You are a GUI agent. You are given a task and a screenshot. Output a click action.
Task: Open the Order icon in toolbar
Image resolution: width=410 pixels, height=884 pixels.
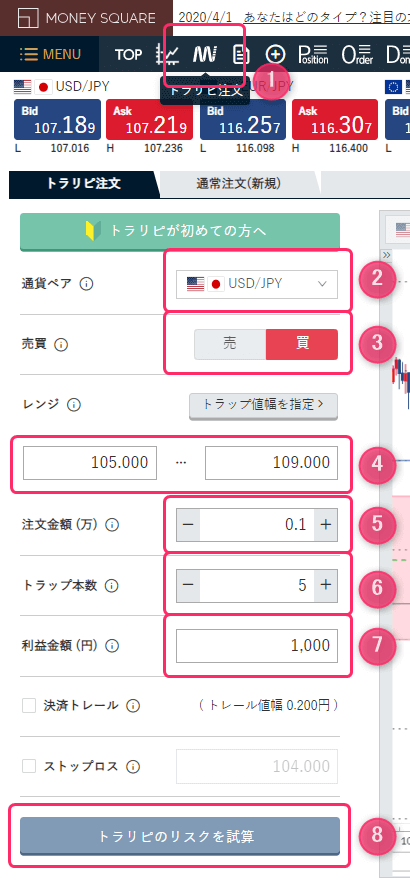click(x=357, y=55)
